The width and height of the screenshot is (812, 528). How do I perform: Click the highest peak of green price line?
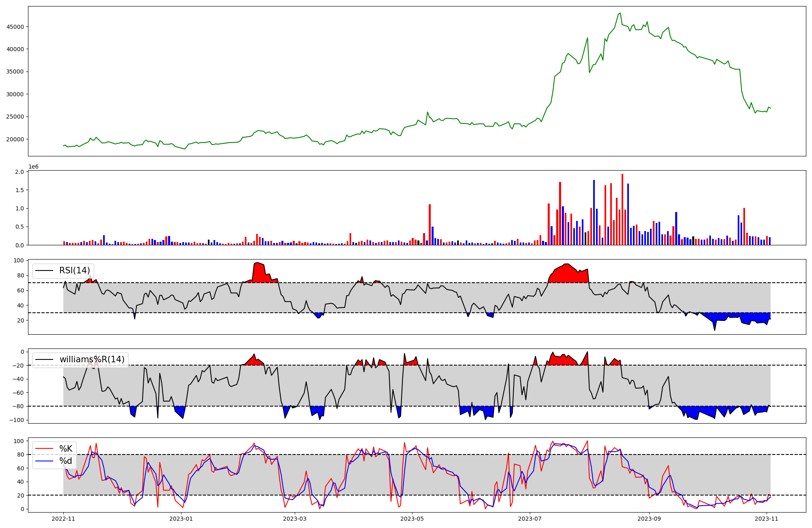pos(620,13)
